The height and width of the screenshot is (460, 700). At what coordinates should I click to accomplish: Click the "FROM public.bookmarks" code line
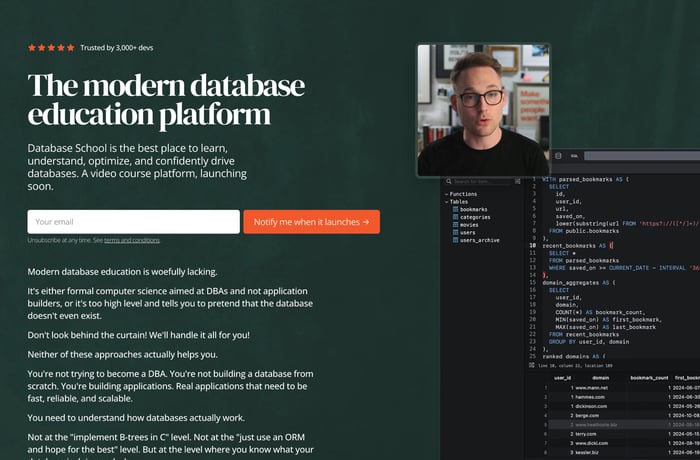[x=584, y=231]
